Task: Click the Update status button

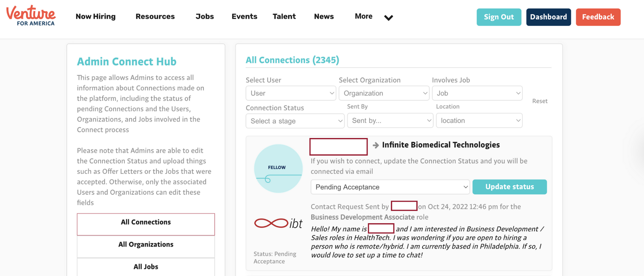Action: pyautogui.click(x=509, y=187)
